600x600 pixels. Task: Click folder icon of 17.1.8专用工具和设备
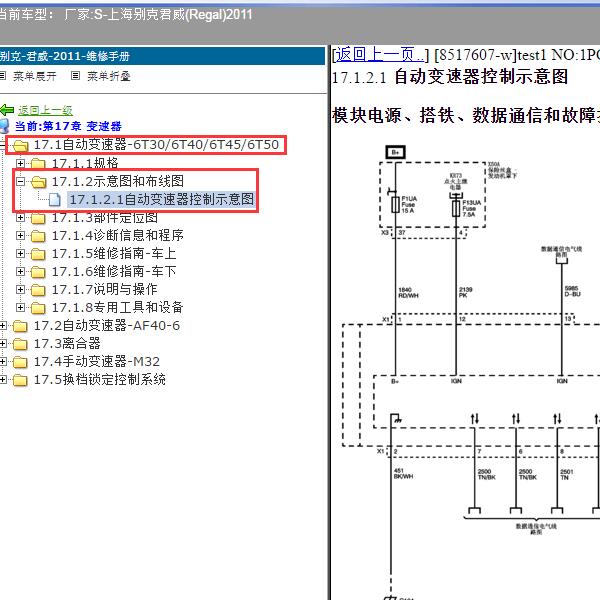(x=38, y=308)
